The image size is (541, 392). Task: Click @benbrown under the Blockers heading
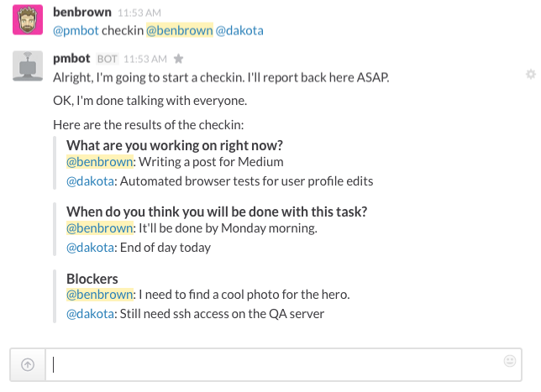100,295
